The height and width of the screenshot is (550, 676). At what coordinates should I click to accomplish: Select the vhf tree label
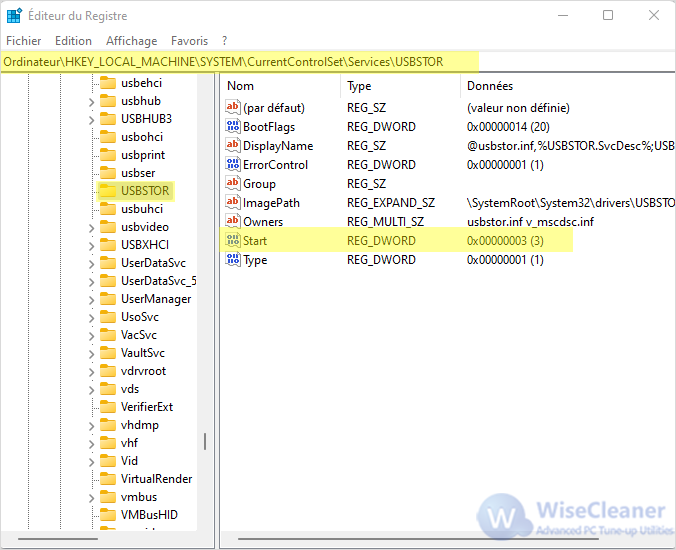click(x=129, y=443)
